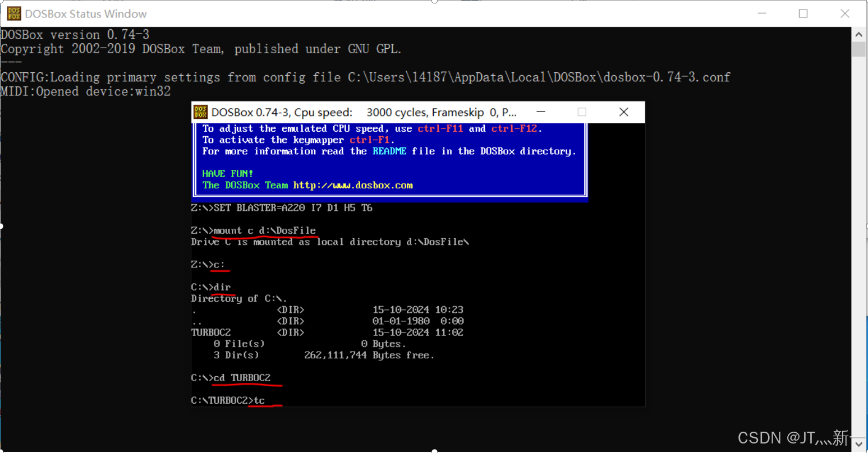This screenshot has width=868, height=453.
Task: Click the 'Copyright 2002-2019 DOSBox Team' line
Action: pos(201,49)
